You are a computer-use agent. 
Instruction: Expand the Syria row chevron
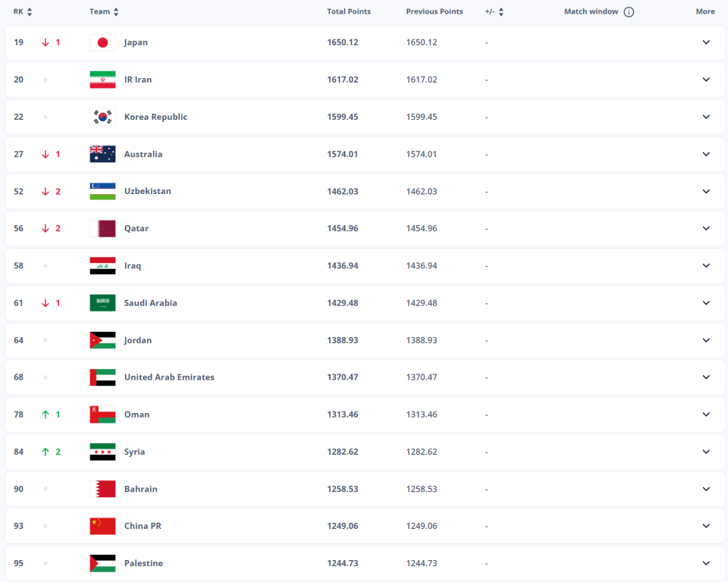(x=706, y=452)
